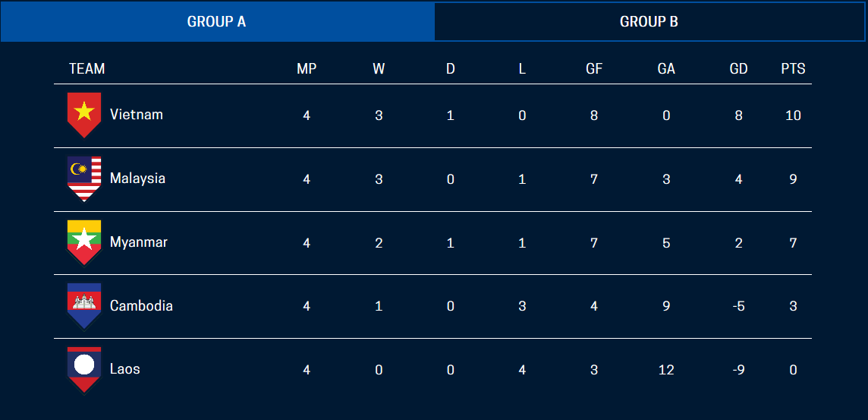Click the GF column header
This screenshot has height=420, width=868.
click(x=594, y=68)
